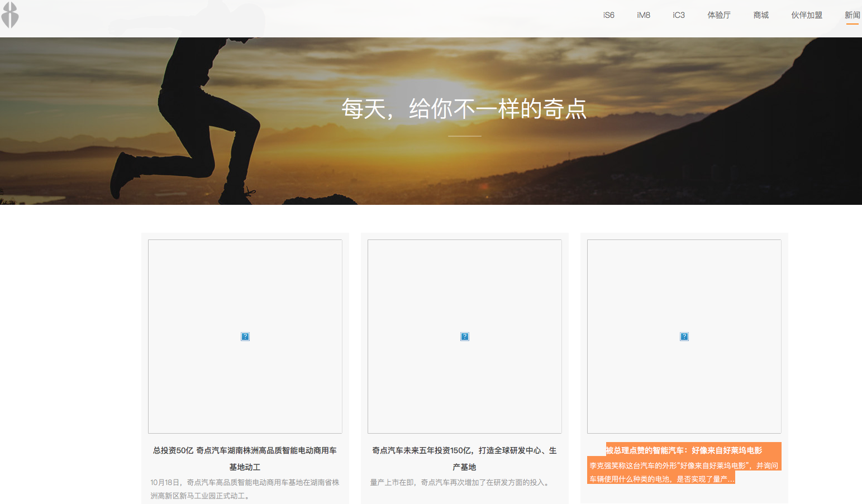Click broken image icon in second news card
The height and width of the screenshot is (504, 862).
point(464,337)
